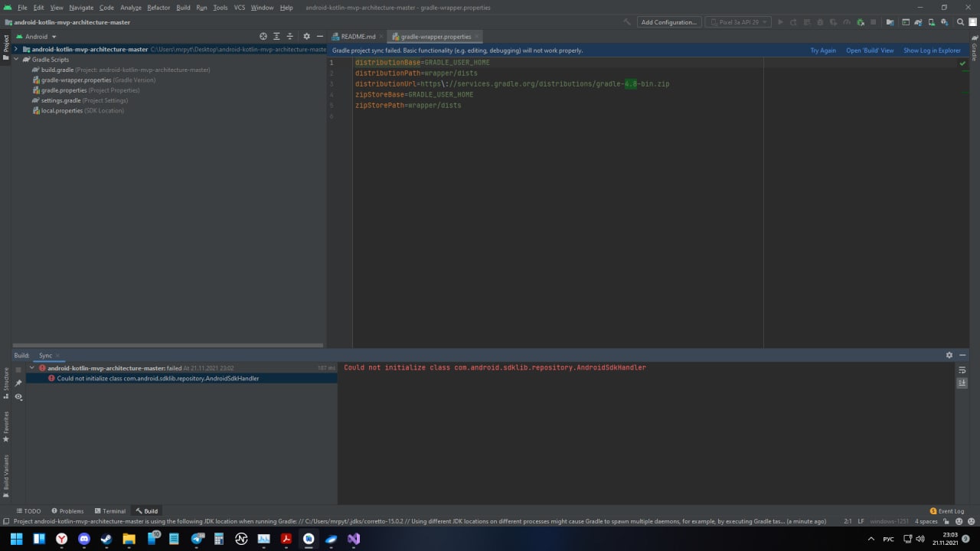Image resolution: width=980 pixels, height=551 pixels.
Task: Select the gradle-wrapper.properties editor tab
Action: tap(436, 36)
